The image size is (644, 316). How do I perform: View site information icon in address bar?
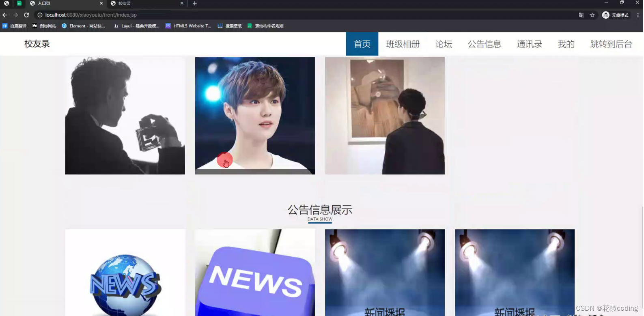[x=40, y=15]
